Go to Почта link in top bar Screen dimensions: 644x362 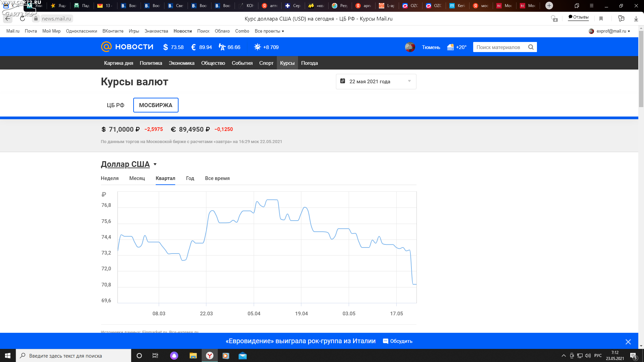(x=31, y=31)
